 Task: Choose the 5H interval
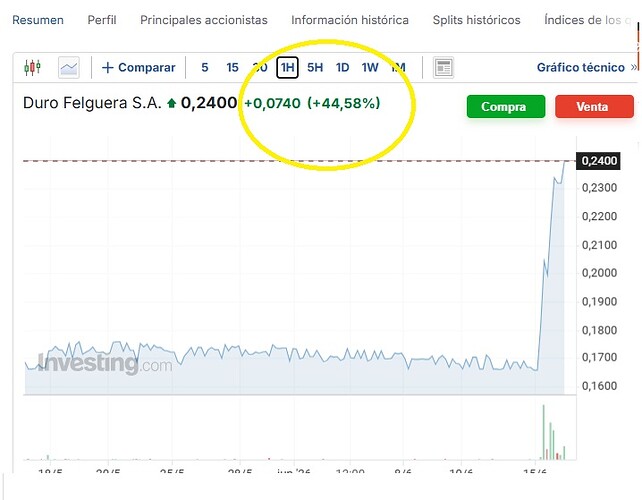click(x=315, y=68)
